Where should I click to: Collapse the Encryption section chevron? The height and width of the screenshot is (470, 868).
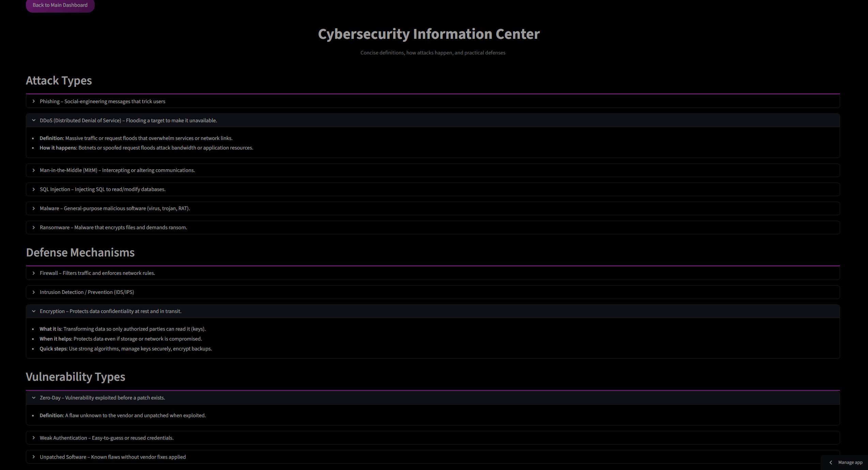(x=34, y=311)
